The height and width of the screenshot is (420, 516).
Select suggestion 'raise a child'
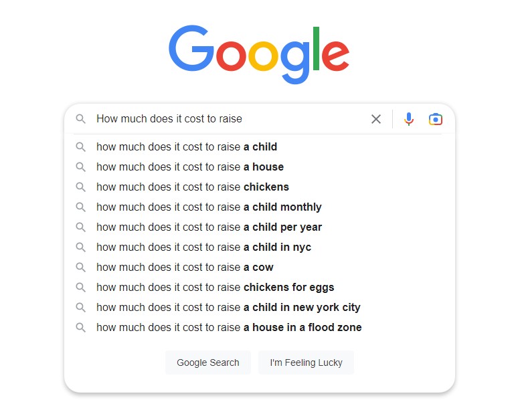[259, 146]
